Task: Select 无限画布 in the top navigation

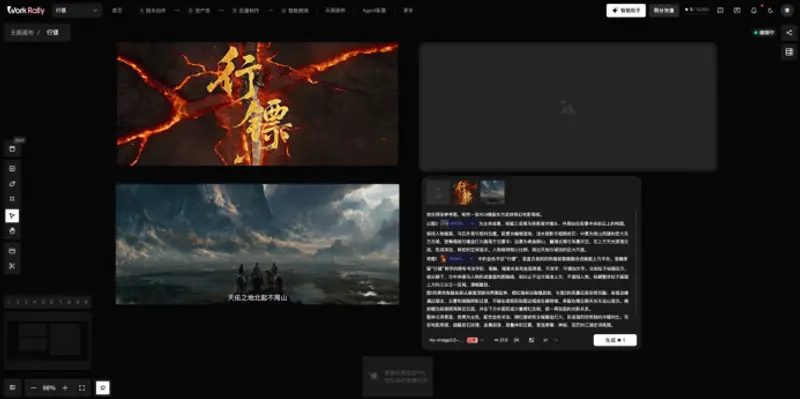Action: [336, 10]
